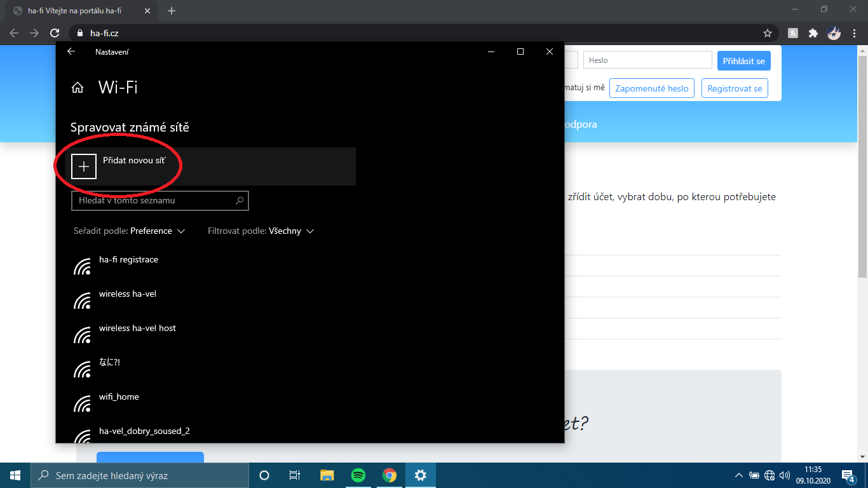Screen dimensions: 868x488
Task: Click the search magnifier in the list filter
Action: (240, 200)
